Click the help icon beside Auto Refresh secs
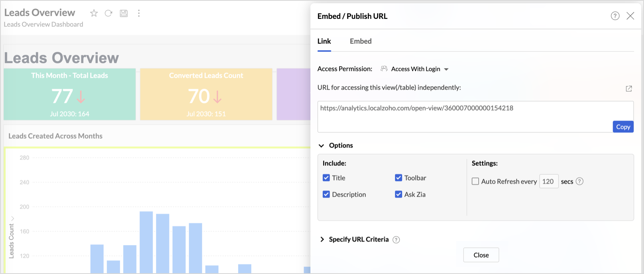The image size is (644, 274). pyautogui.click(x=579, y=182)
